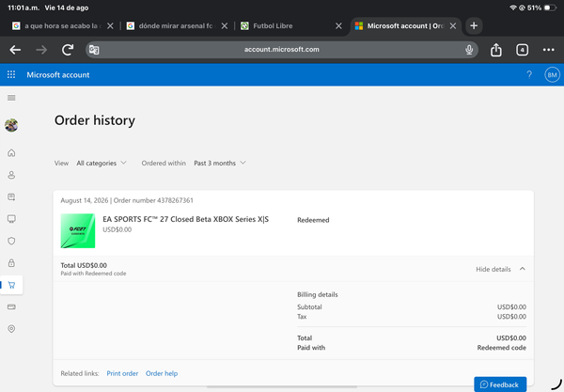Open the Security lock icon in sidebar

11,263
